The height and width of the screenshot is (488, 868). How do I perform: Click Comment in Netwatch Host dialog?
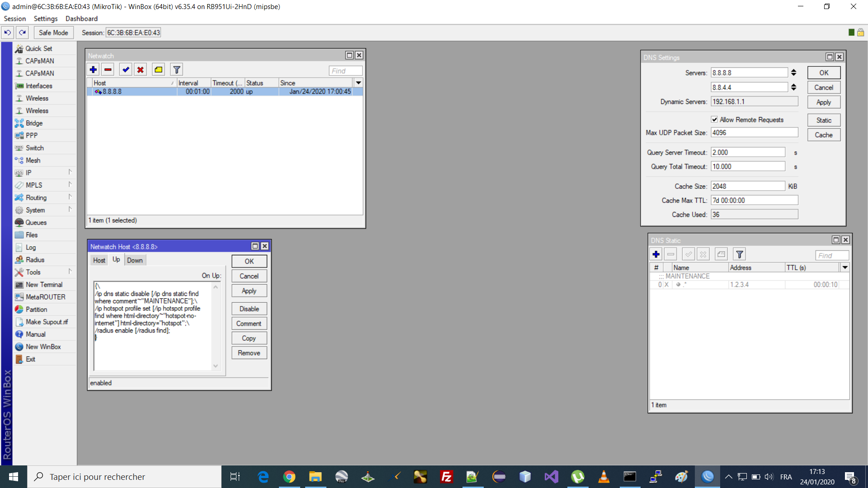(249, 324)
